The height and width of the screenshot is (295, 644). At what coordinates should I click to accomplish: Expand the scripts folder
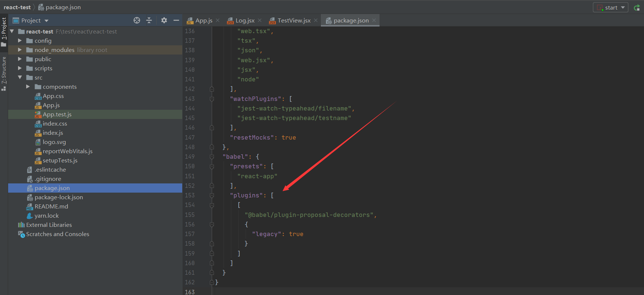pyautogui.click(x=20, y=68)
